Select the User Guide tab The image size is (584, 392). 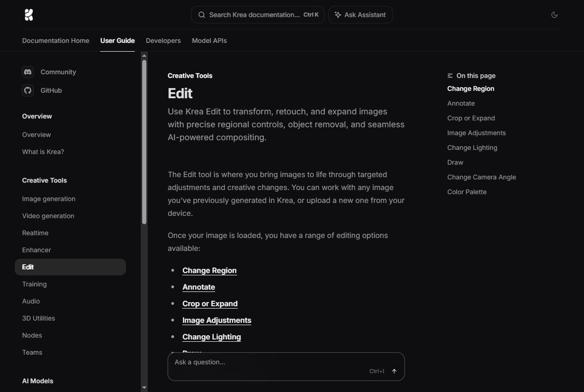point(118,41)
